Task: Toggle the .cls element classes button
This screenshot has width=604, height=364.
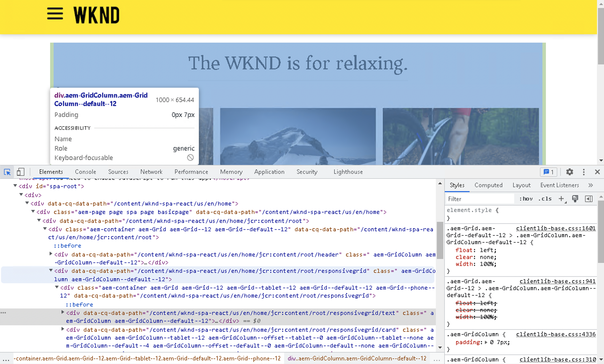Action: coord(545,199)
